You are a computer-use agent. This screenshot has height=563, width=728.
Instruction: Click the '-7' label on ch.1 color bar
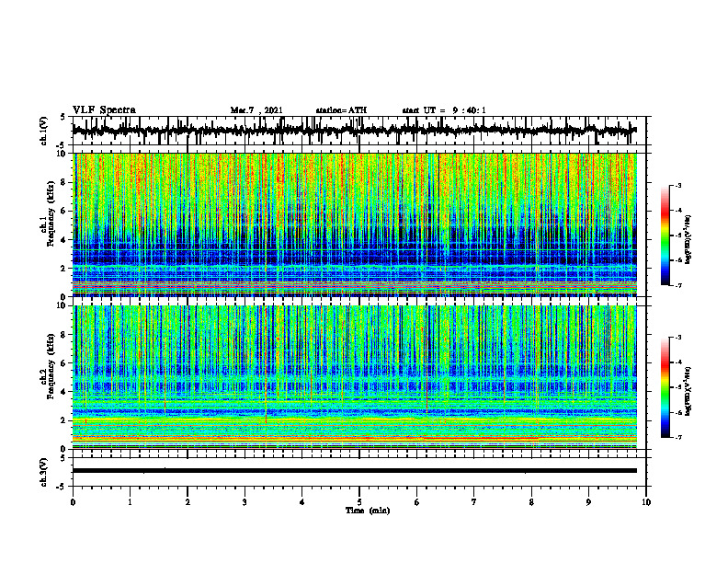(677, 285)
